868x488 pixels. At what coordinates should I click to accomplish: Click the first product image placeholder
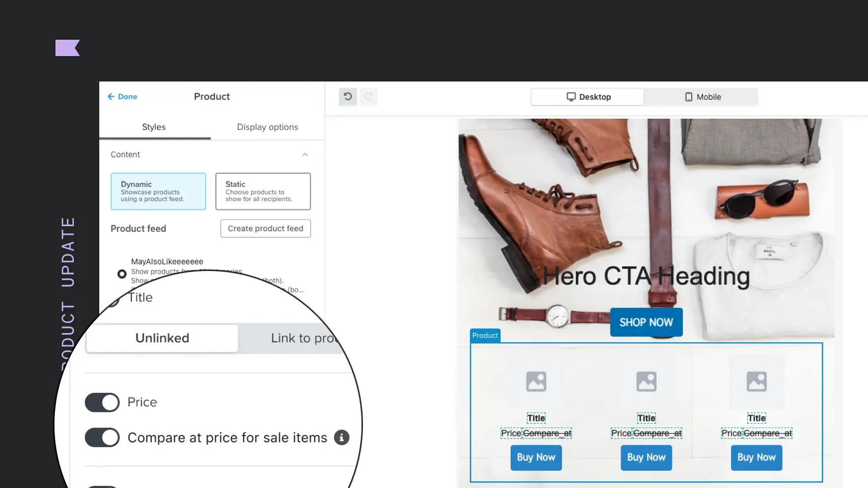(x=536, y=382)
